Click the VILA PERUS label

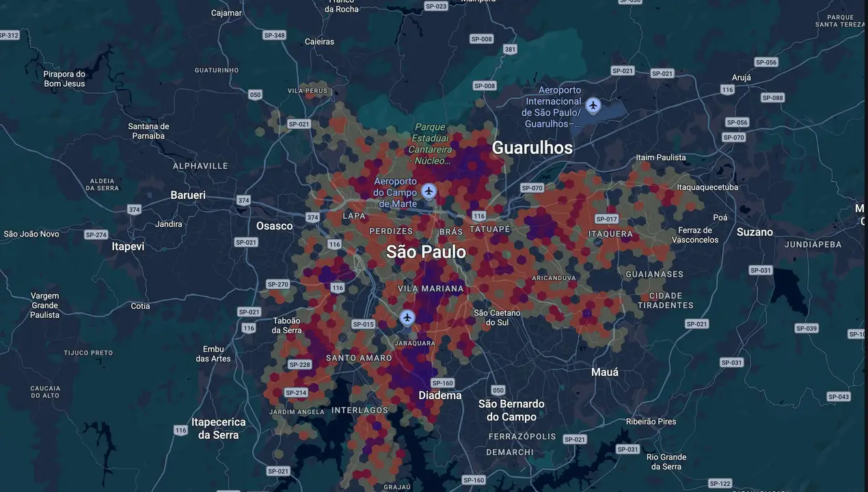[x=308, y=90]
